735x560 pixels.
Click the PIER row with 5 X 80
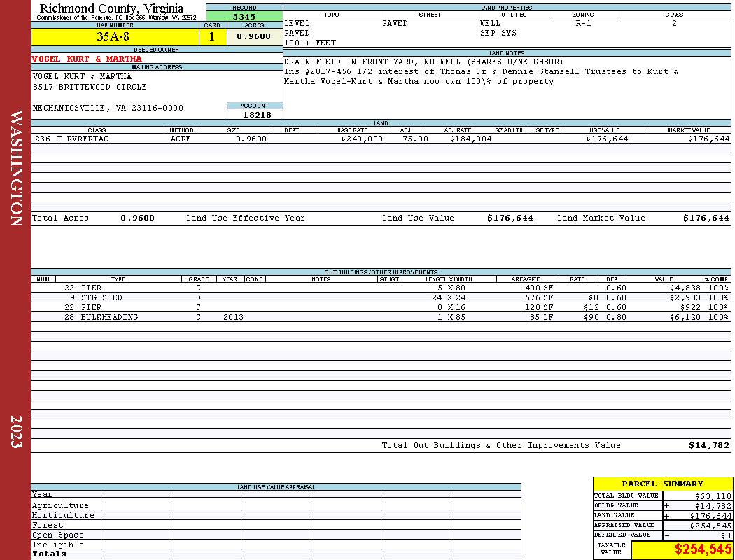click(x=381, y=288)
